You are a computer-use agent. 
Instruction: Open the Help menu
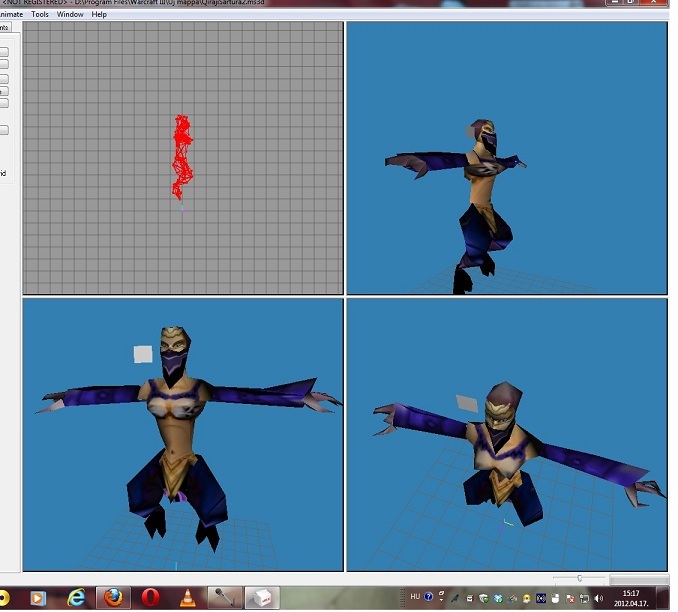99,14
